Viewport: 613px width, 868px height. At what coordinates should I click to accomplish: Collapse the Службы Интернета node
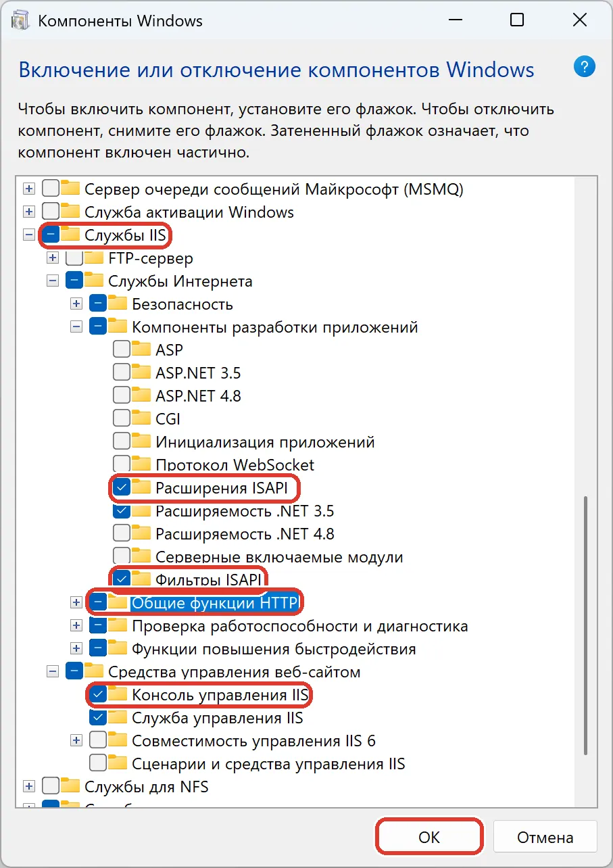53,281
